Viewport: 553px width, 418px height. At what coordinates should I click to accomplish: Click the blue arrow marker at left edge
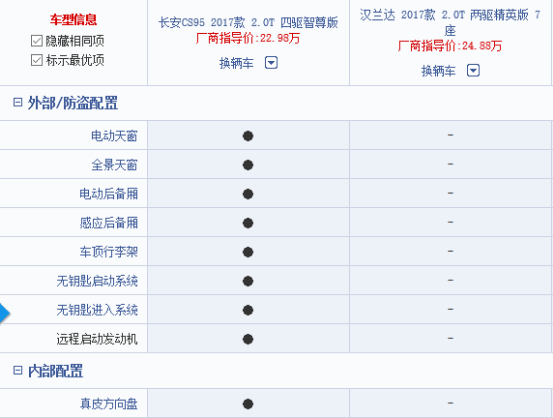[4, 313]
